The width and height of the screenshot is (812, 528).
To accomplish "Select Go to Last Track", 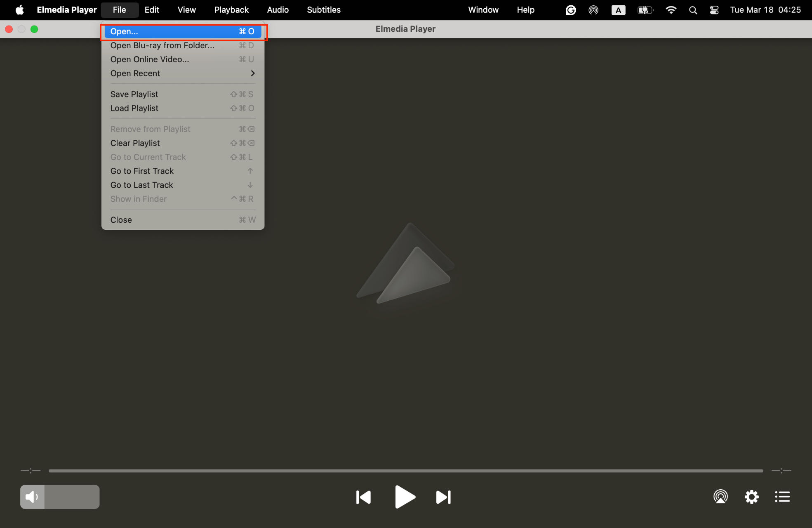I will [183, 185].
